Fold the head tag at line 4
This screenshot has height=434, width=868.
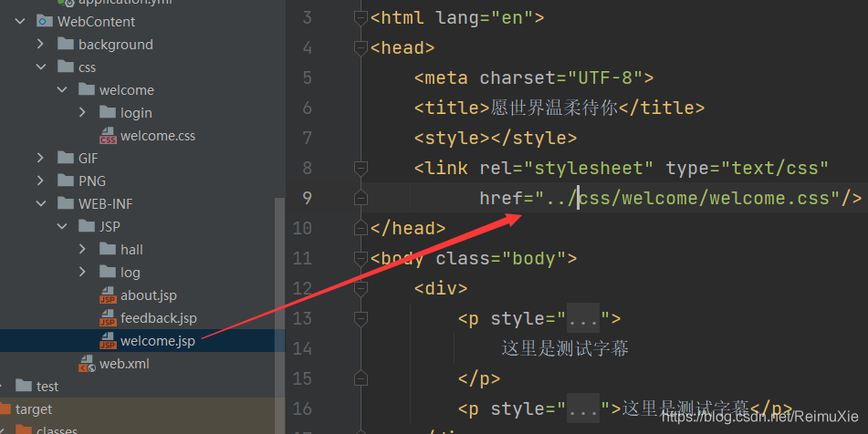(x=361, y=47)
